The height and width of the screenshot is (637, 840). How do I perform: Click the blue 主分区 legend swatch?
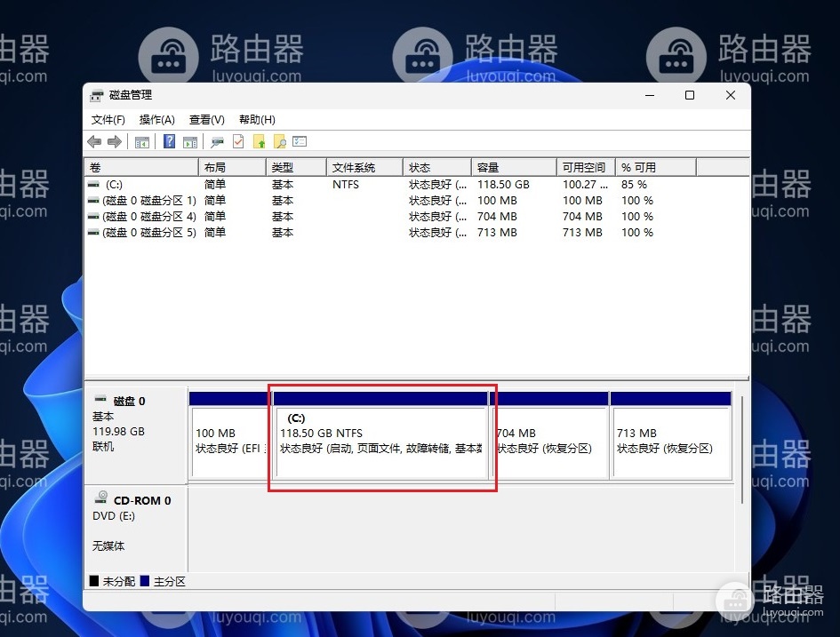coord(145,581)
